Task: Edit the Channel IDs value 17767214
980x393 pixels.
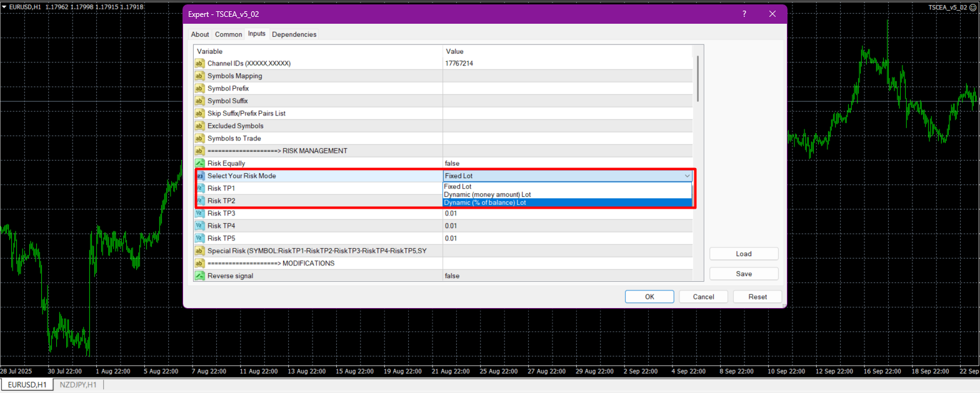Action: (x=459, y=64)
